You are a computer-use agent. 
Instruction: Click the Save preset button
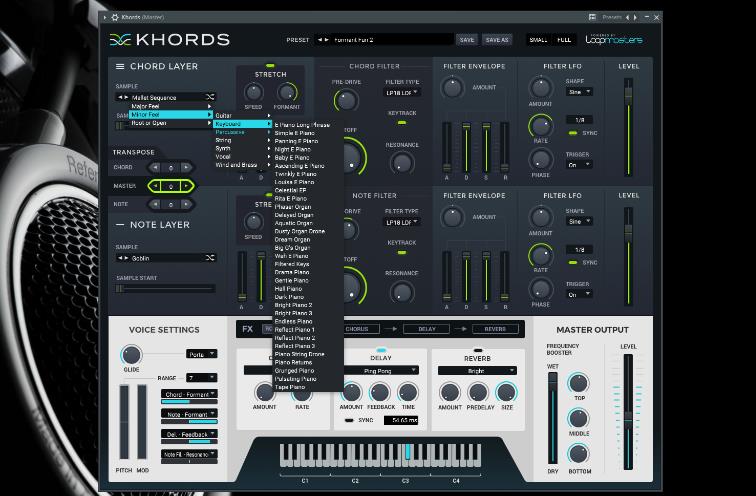pyautogui.click(x=467, y=40)
